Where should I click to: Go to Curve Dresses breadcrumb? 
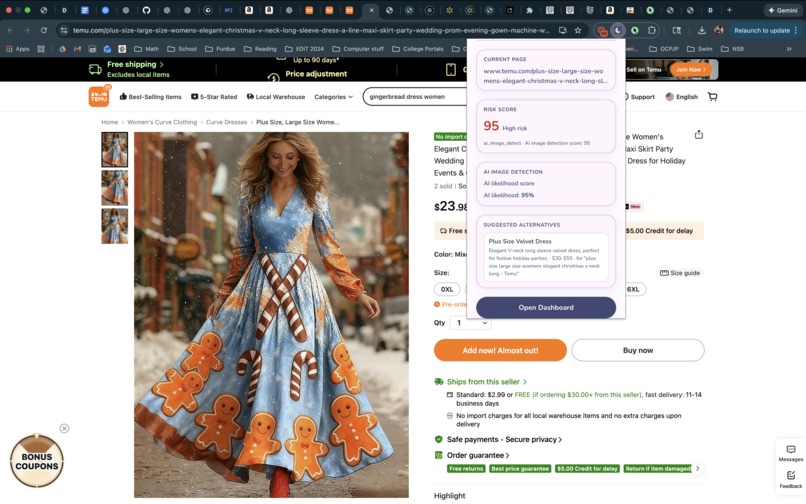tap(226, 122)
